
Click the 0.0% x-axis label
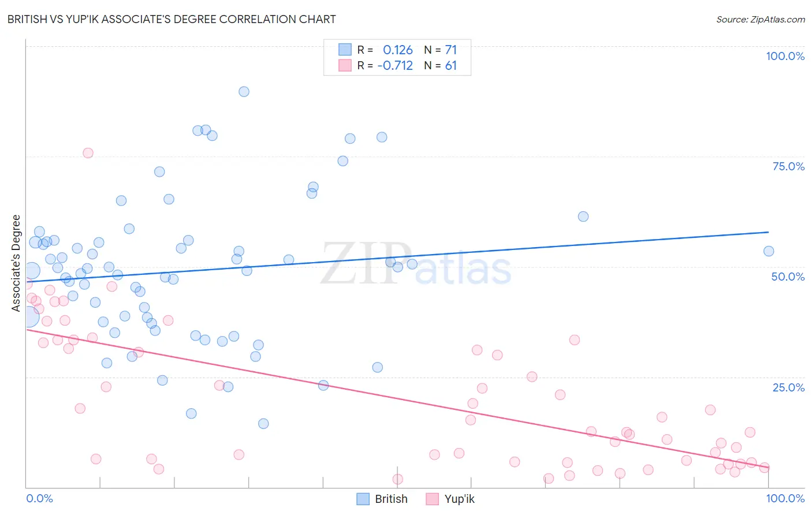click(40, 498)
